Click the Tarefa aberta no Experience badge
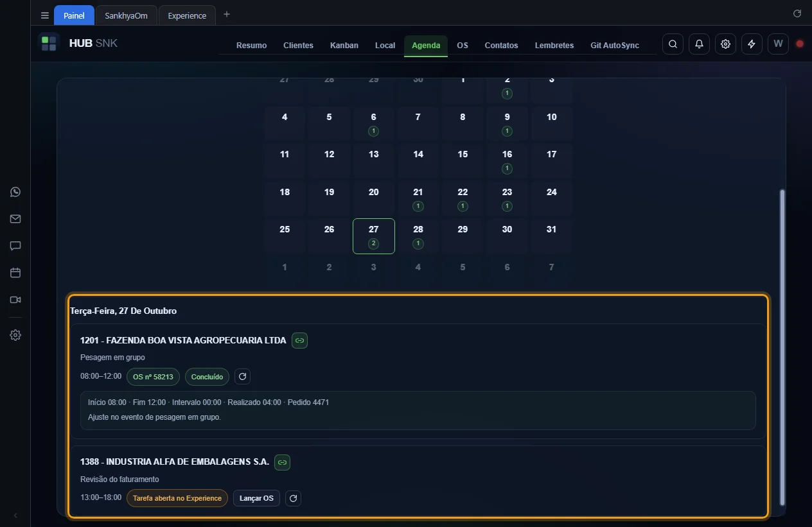This screenshot has height=527, width=812. 177,498
